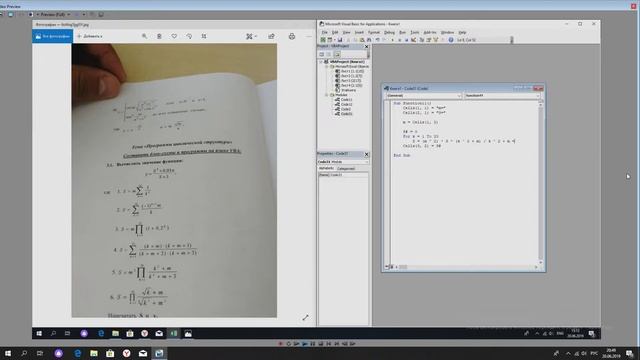Close the Project explorer panel
Screen dimensions: 640x360
click(366, 47)
